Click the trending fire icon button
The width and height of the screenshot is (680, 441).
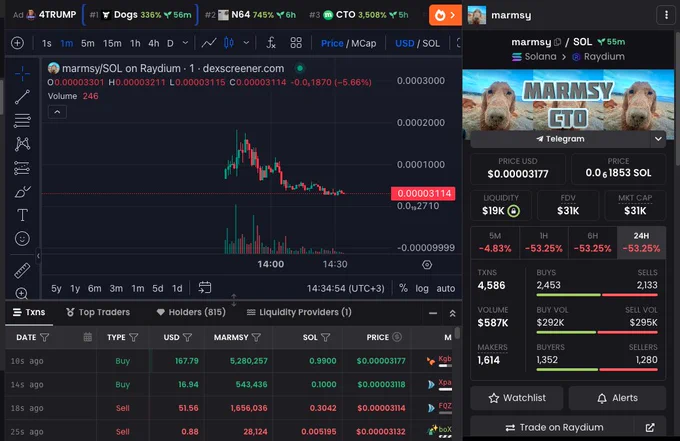click(x=445, y=15)
